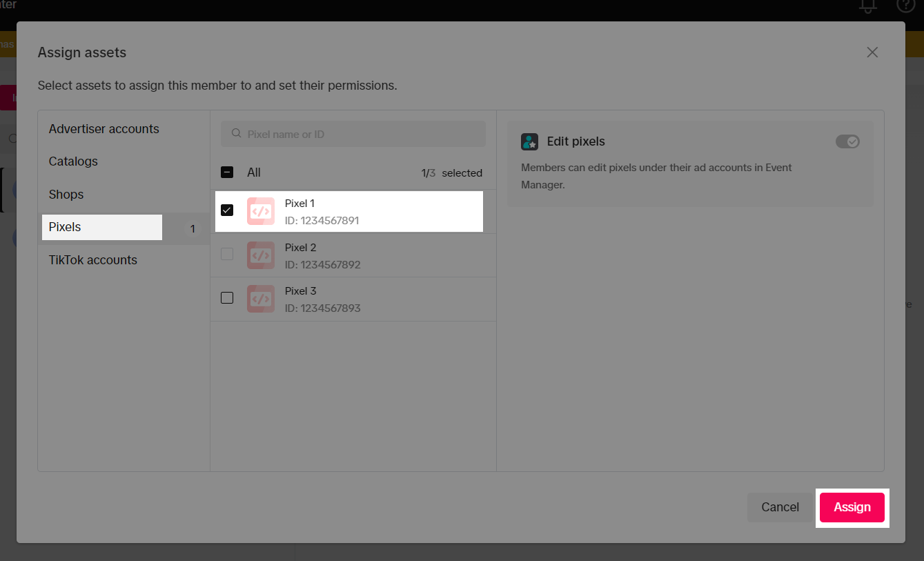Select the Shops category

[66, 195]
